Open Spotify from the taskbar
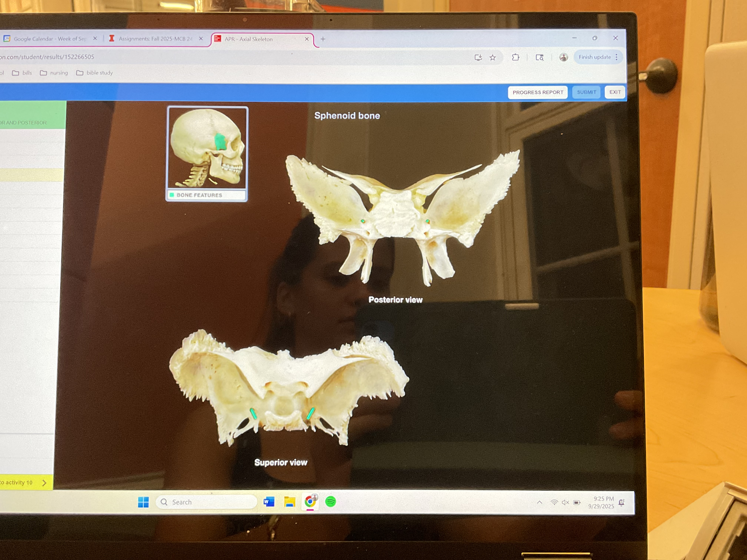Viewport: 747px width, 560px height. point(330,502)
